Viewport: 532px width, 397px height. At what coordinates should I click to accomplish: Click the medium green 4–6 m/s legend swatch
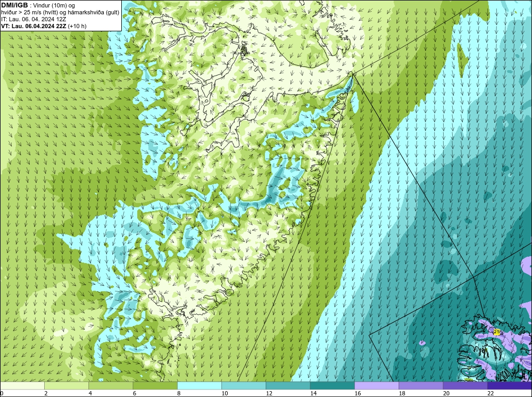point(111,385)
